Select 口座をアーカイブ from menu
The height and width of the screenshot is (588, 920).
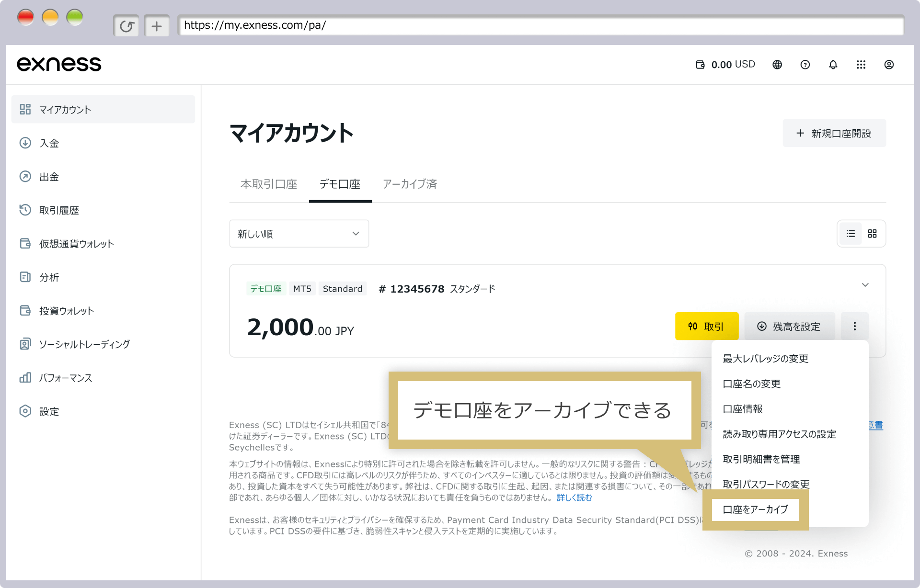coord(756,509)
